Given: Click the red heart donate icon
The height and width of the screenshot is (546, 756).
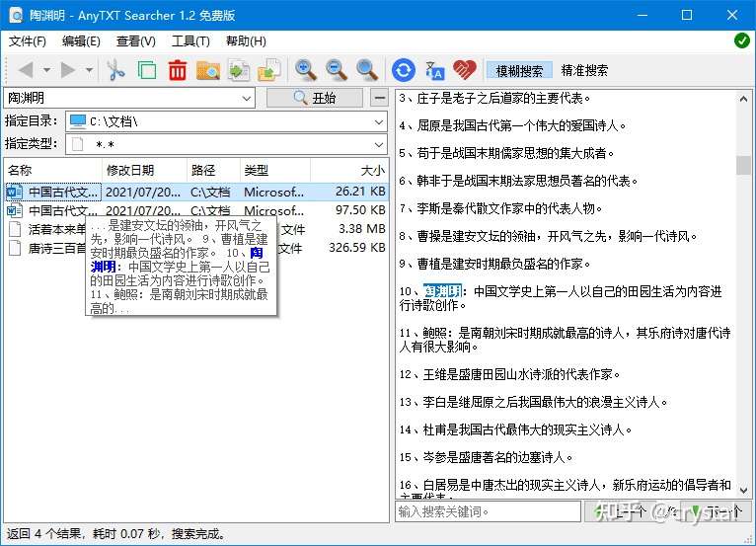Looking at the screenshot, I should pyautogui.click(x=465, y=70).
